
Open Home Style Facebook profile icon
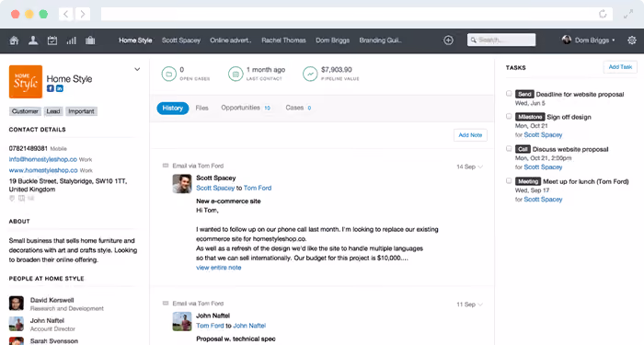(x=50, y=88)
